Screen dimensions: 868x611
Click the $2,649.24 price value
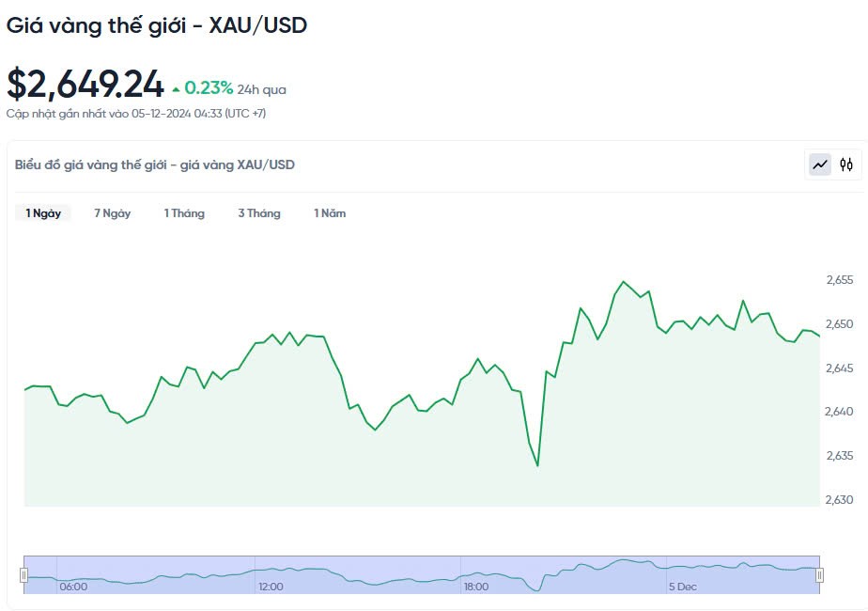(x=85, y=85)
